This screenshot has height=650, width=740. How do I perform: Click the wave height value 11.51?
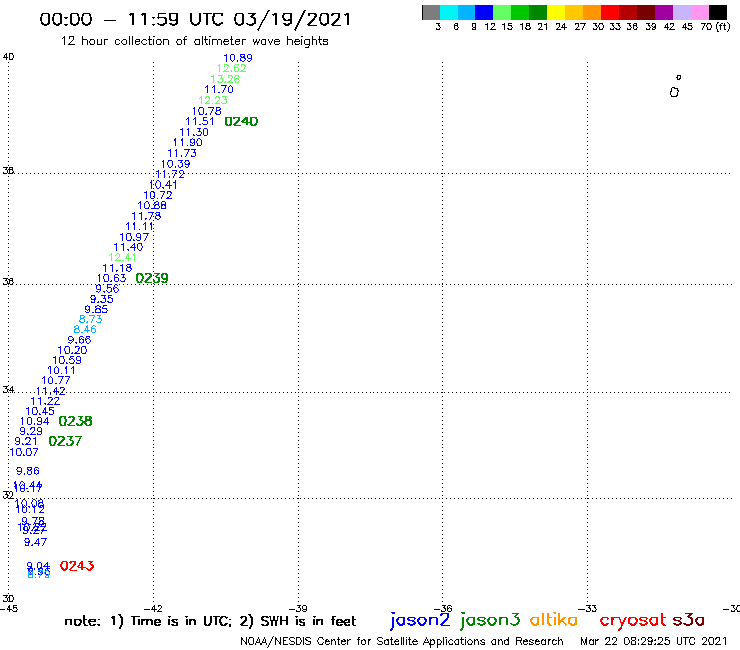pyautogui.click(x=200, y=122)
